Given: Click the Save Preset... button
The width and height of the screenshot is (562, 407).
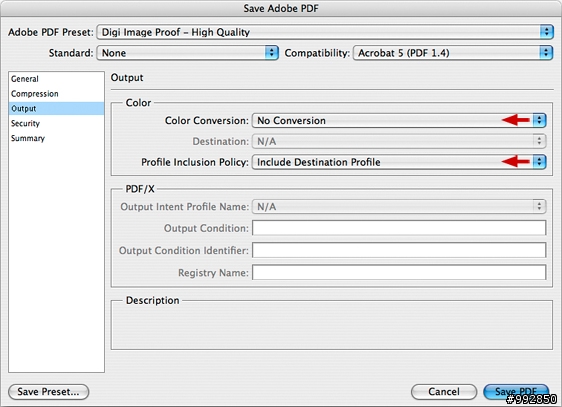Looking at the screenshot, I should pyautogui.click(x=48, y=392).
